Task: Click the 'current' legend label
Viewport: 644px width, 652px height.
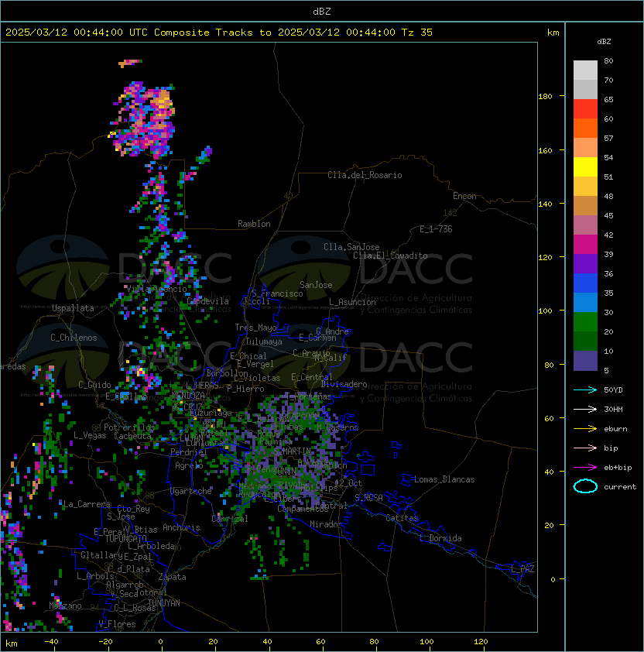Action: coord(620,487)
